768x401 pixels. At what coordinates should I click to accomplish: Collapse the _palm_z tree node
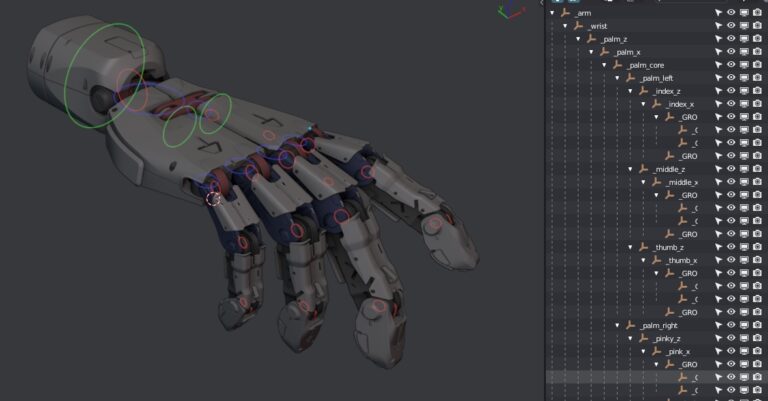click(578, 39)
